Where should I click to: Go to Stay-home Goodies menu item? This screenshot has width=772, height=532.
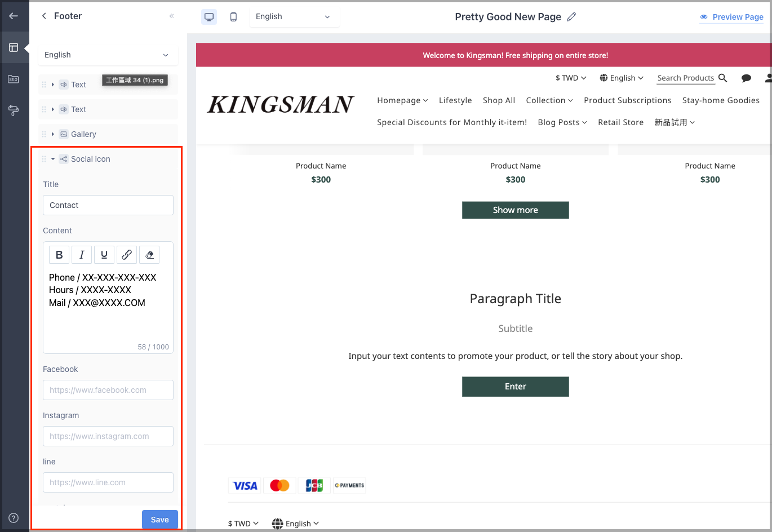721,100
